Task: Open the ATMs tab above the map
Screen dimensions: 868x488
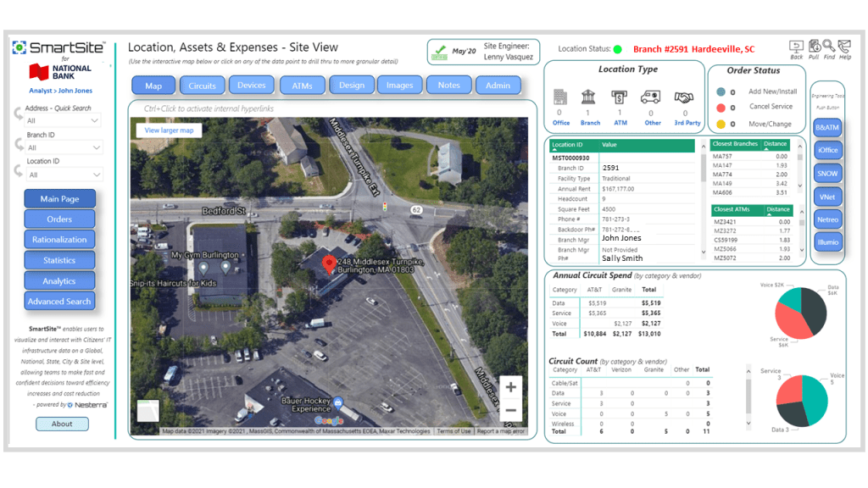Action: [301, 85]
